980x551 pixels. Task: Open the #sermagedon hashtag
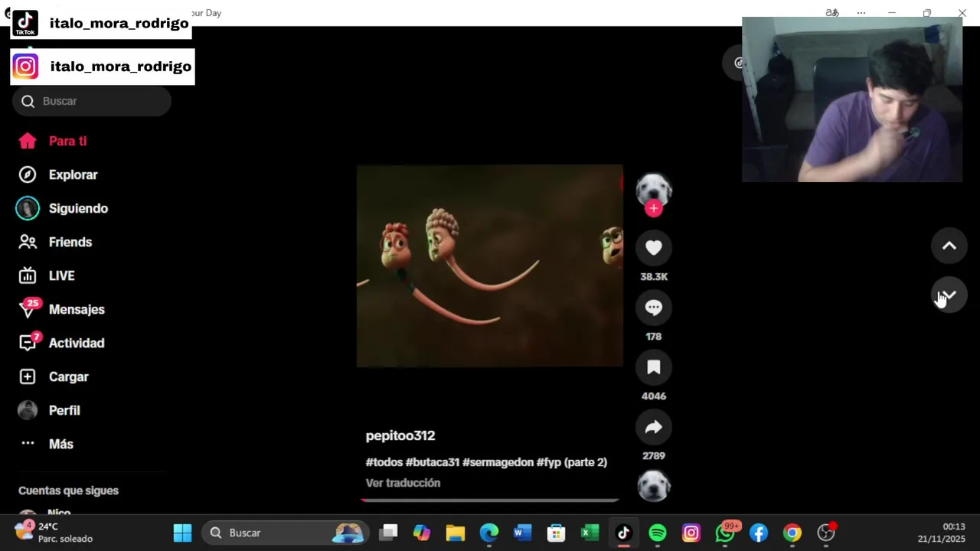point(498,462)
